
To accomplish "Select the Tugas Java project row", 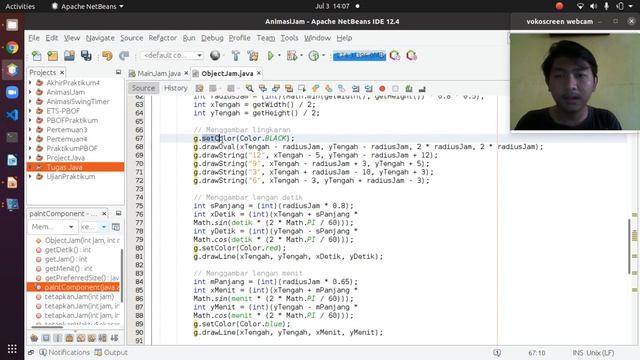I will coord(76,167).
